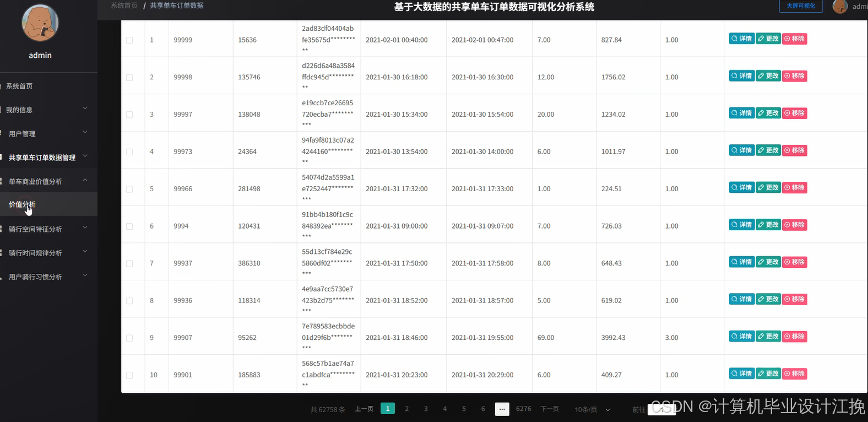Viewport: 868px width, 422px height.
Task: Expand 骑行时间规律分析 chevron
Action: coord(85,252)
